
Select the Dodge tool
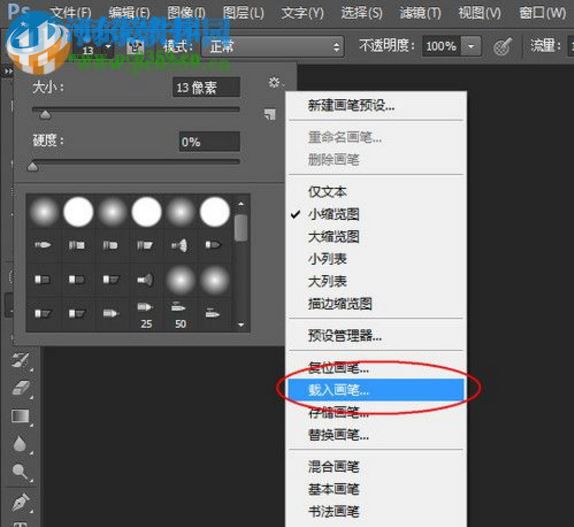(x=20, y=472)
